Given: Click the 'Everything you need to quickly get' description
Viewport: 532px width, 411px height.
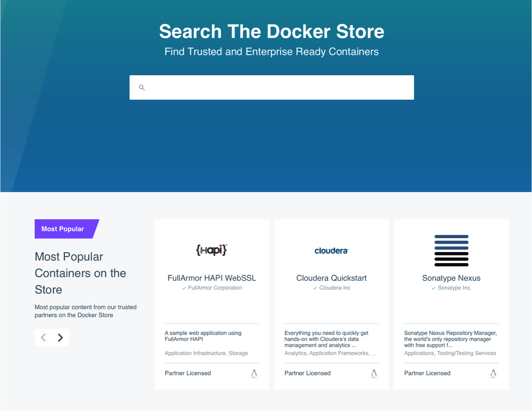Looking at the screenshot, I should coord(326,339).
